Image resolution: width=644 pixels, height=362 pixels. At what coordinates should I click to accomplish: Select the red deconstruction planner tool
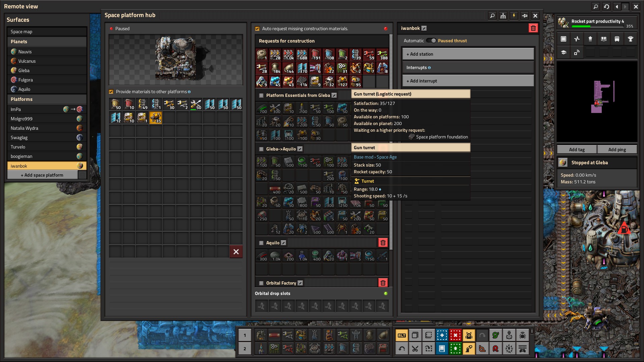tap(455, 335)
